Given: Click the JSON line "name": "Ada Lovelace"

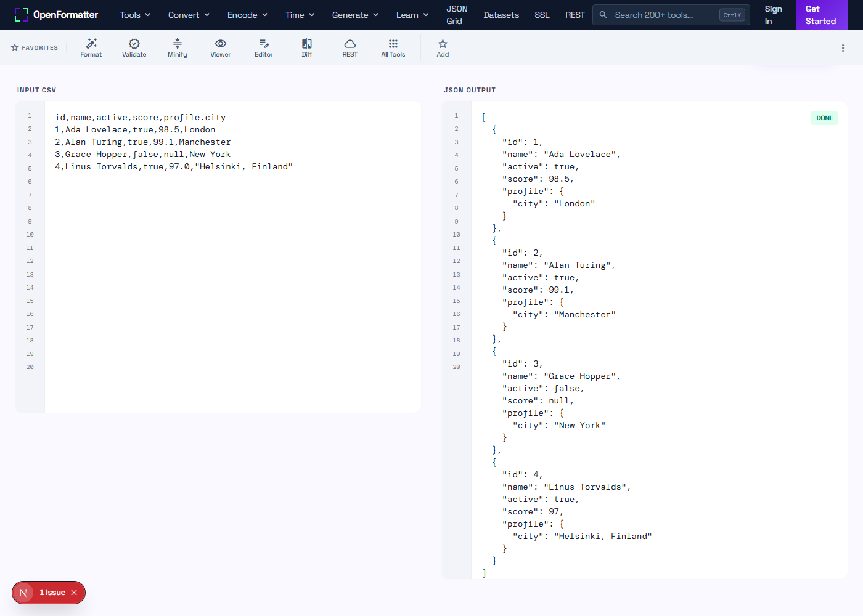Looking at the screenshot, I should [562, 155].
